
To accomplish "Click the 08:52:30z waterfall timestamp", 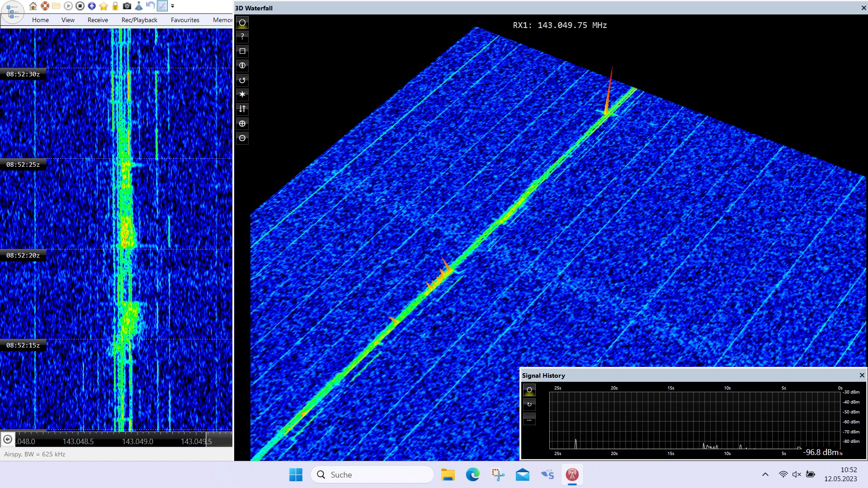I will tap(23, 74).
